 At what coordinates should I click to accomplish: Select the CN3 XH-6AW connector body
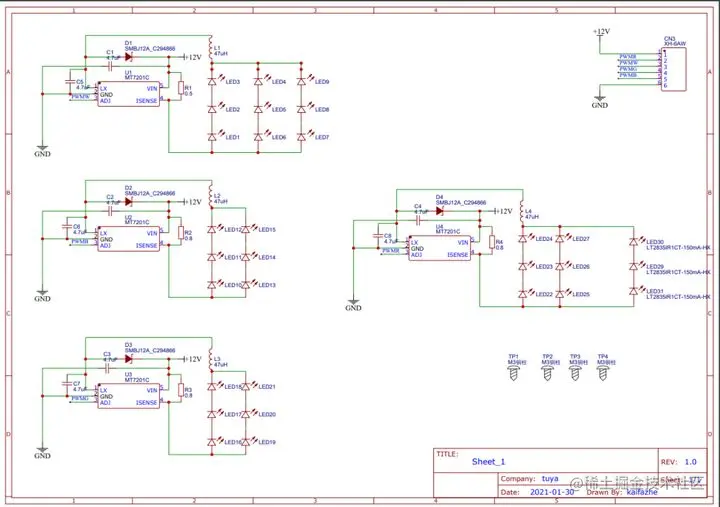click(674, 69)
